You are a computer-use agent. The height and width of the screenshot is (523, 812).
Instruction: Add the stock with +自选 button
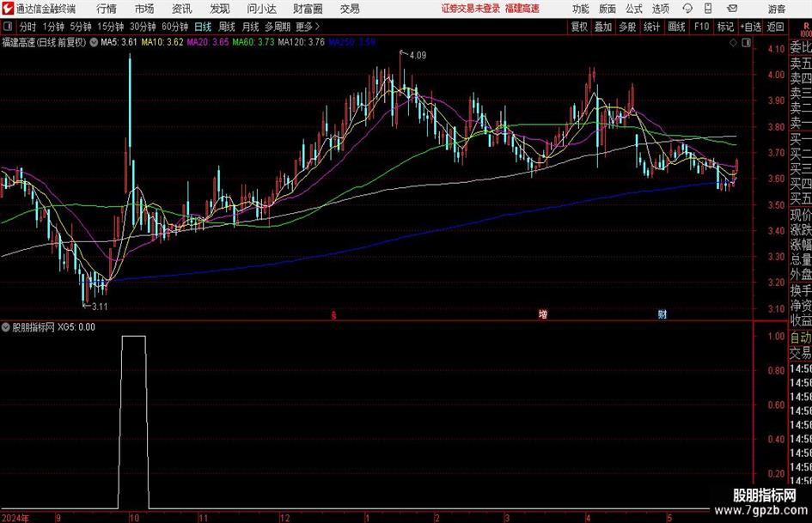click(751, 27)
